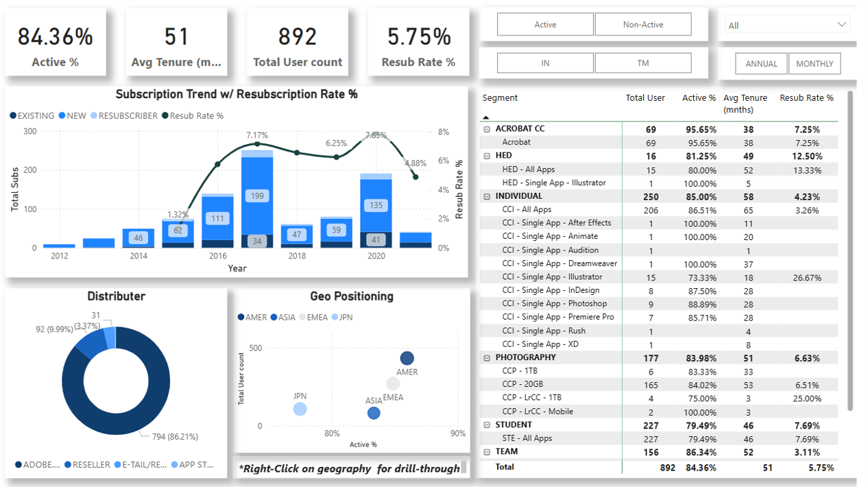Select 'CCI - Single App - InDesign' row
The image size is (868, 487).
659,291
